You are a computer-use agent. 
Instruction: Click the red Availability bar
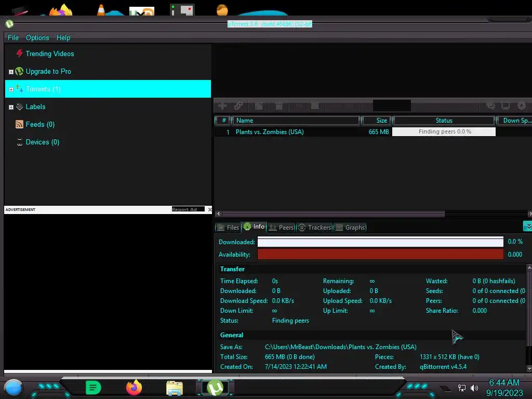380,254
